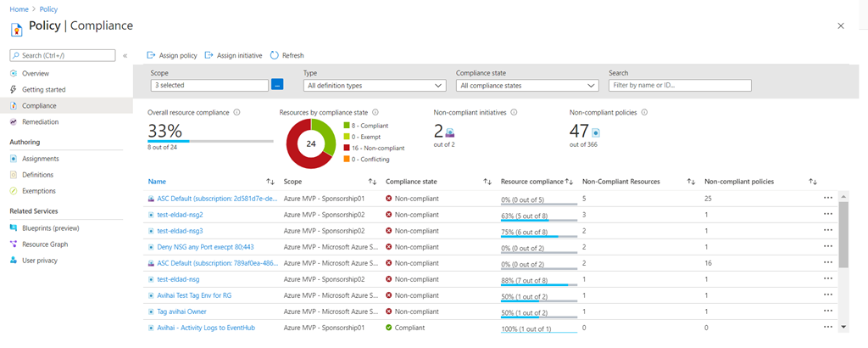The height and width of the screenshot is (348, 868).
Task: Click the policy icon next to 47
Action: pos(596,132)
